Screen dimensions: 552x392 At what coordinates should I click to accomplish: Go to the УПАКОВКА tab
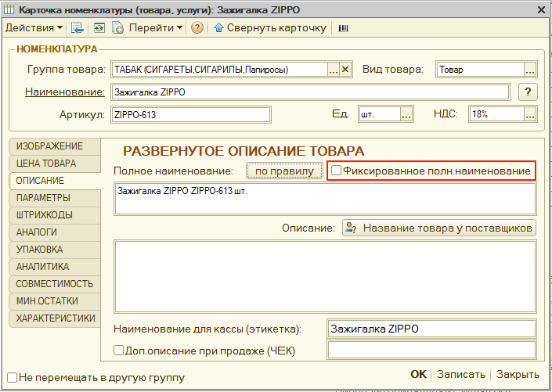pyautogui.click(x=55, y=250)
